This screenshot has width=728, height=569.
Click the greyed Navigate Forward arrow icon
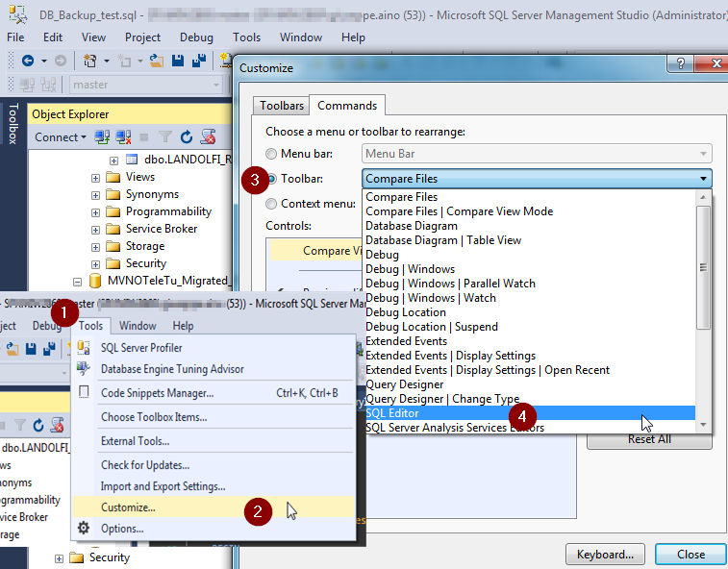pos(61,61)
